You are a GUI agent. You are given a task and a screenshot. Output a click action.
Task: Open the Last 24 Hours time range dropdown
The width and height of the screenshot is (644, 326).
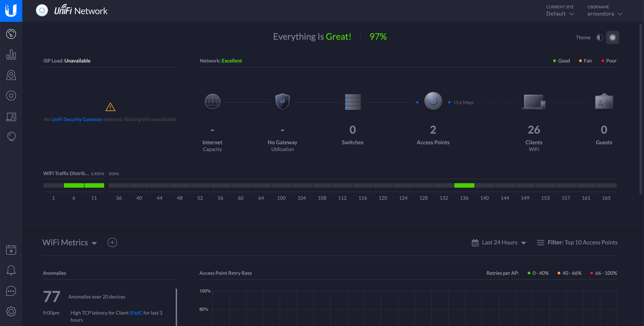pos(504,243)
